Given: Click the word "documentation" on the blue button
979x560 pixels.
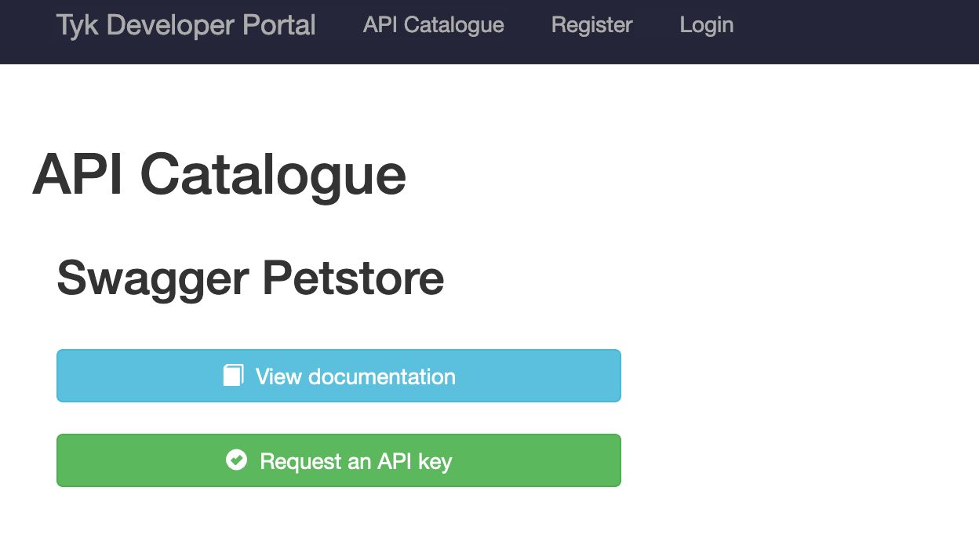Looking at the screenshot, I should click(x=382, y=376).
